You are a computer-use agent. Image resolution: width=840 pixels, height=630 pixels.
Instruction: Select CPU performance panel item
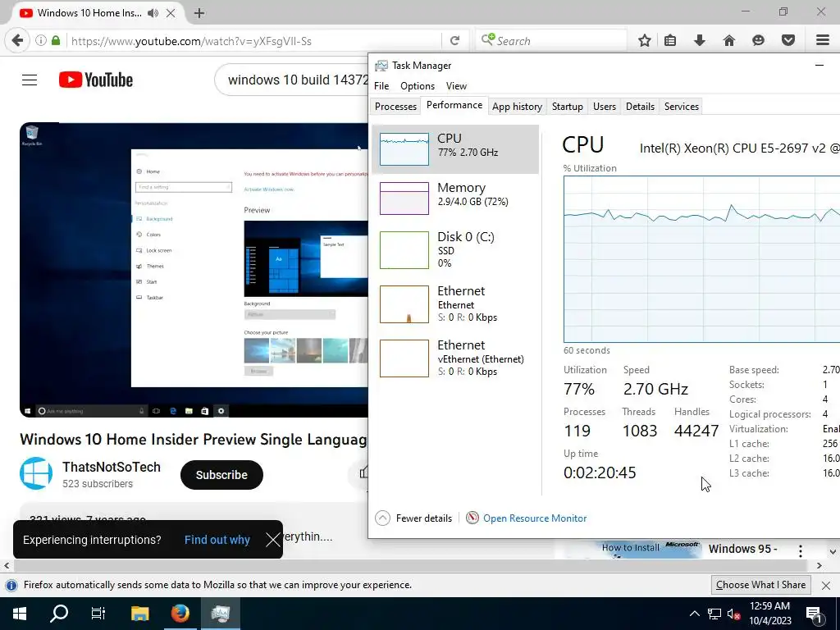coord(454,149)
